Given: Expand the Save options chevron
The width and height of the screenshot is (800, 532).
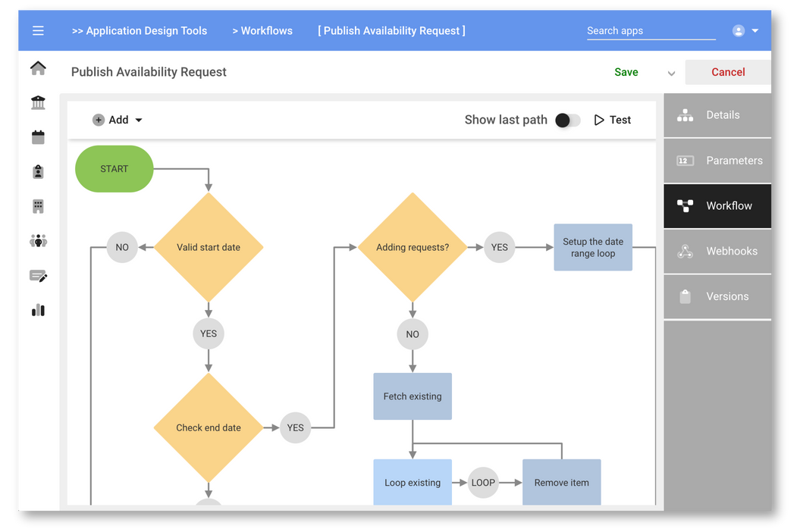Looking at the screenshot, I should point(671,74).
